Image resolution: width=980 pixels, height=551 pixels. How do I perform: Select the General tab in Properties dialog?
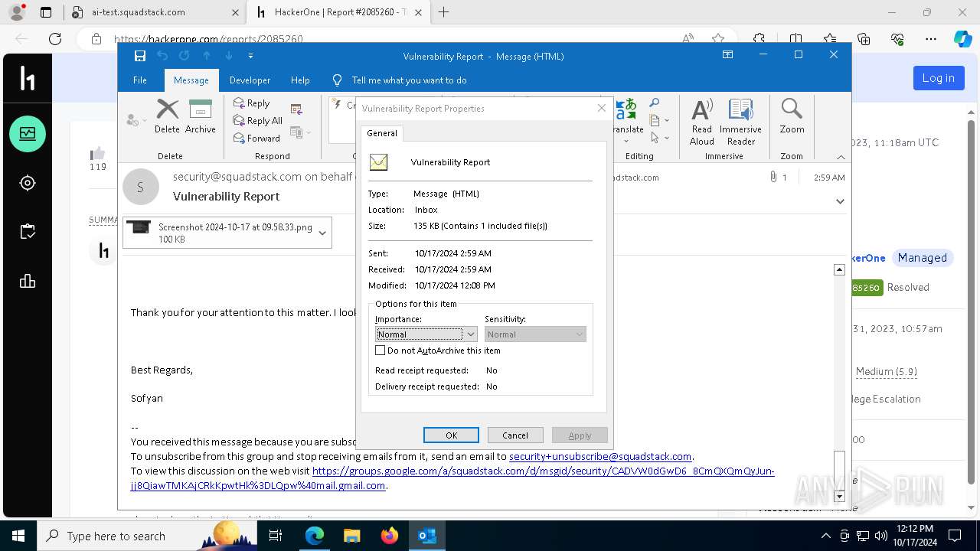[382, 133]
